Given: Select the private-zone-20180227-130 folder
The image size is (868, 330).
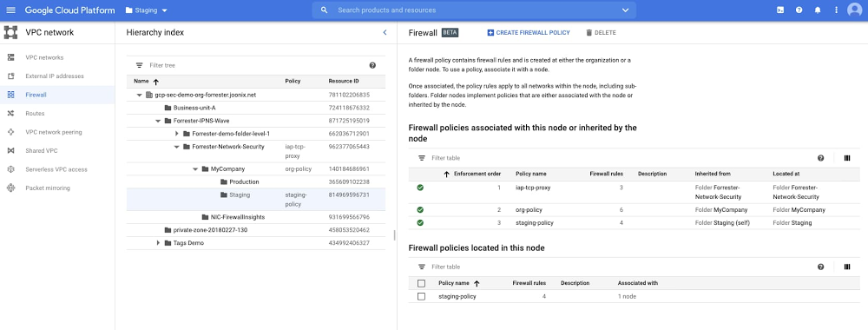Looking at the screenshot, I should tap(210, 230).
